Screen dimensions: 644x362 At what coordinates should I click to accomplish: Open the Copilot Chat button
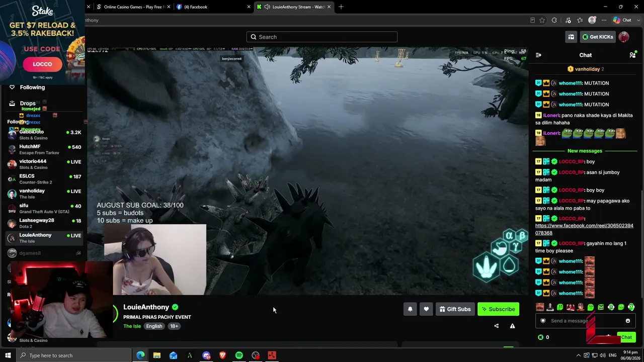[622, 20]
